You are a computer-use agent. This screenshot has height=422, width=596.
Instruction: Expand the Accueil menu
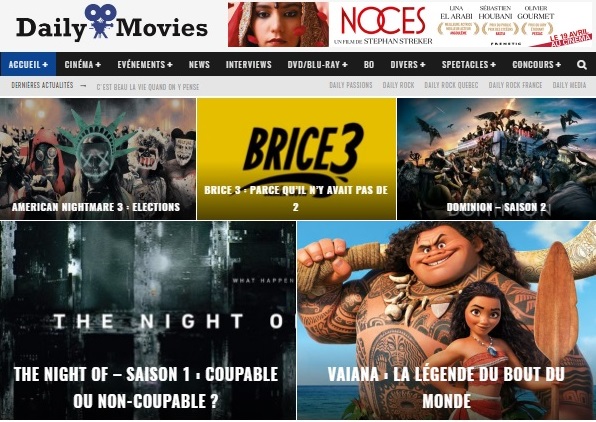28,65
